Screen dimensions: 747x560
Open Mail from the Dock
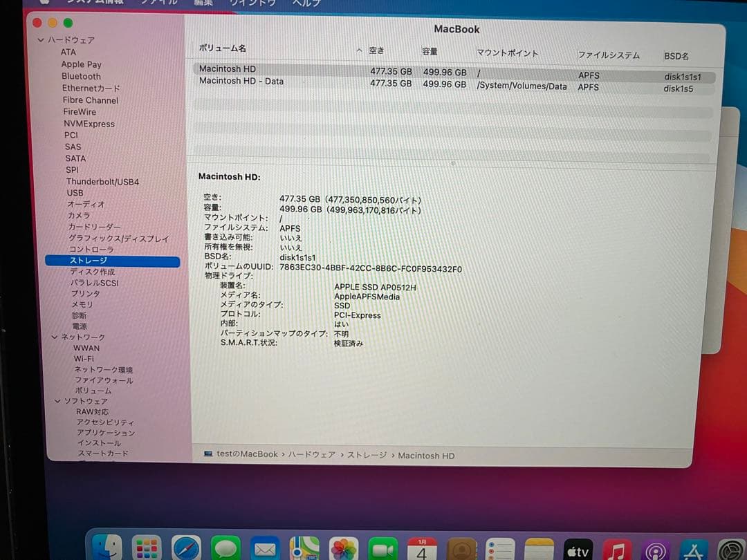click(x=265, y=550)
